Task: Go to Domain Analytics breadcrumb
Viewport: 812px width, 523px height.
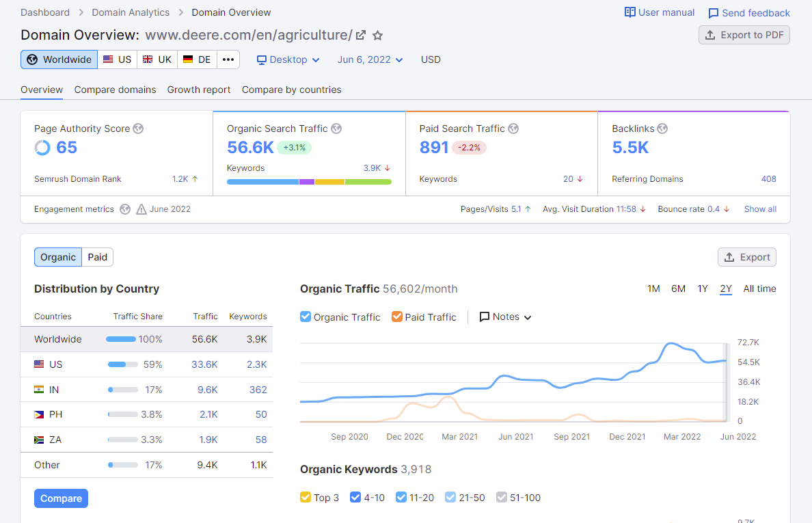Action: click(131, 12)
